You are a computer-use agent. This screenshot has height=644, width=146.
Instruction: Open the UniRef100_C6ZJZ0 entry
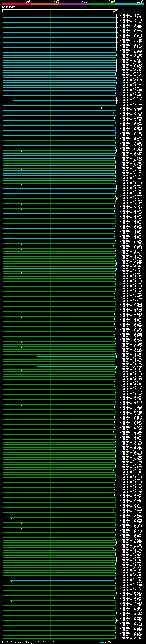coord(131,30)
